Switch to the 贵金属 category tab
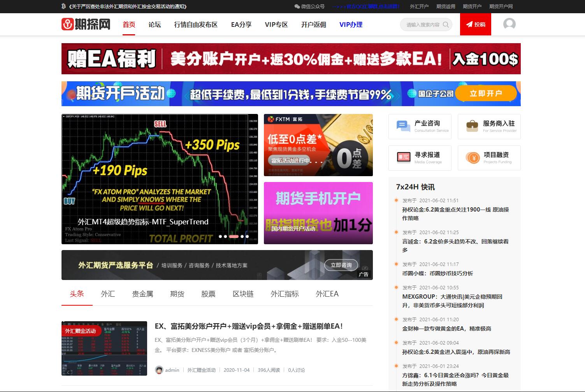Screen dimensions: 585x392 [142, 294]
